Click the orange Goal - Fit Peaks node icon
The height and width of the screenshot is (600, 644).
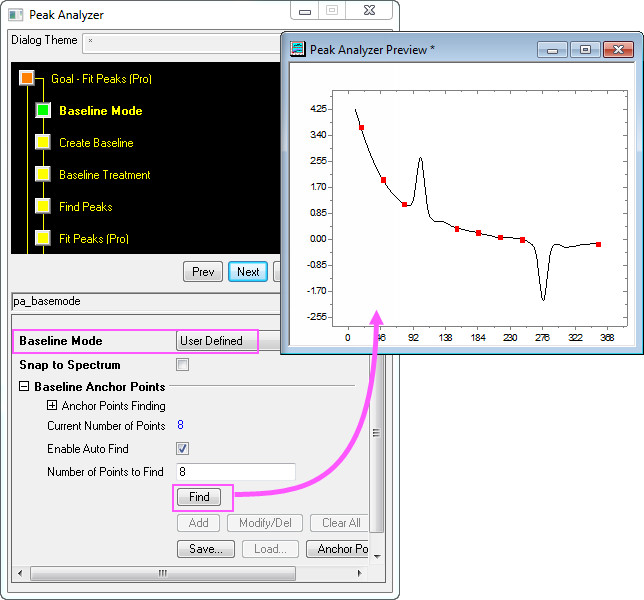click(27, 78)
